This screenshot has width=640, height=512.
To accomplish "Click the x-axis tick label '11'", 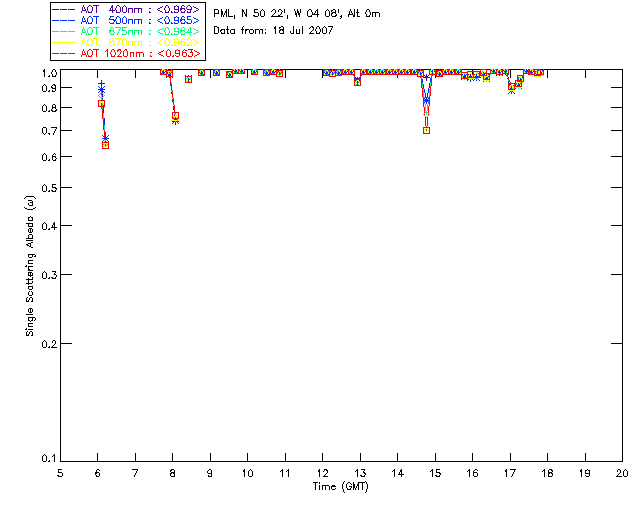I will point(285,473).
